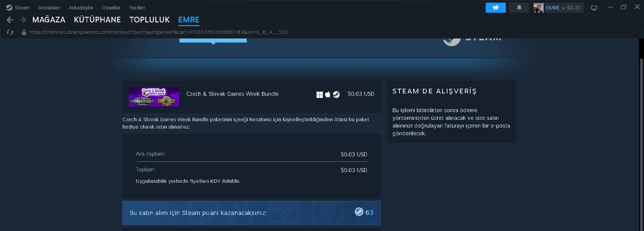Click the gift restriction notice text
The height and width of the screenshot is (231, 644).
point(246,123)
